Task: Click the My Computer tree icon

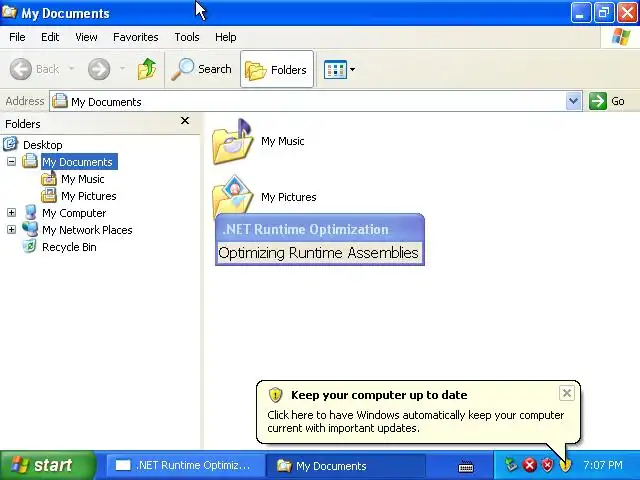Action: coord(30,212)
